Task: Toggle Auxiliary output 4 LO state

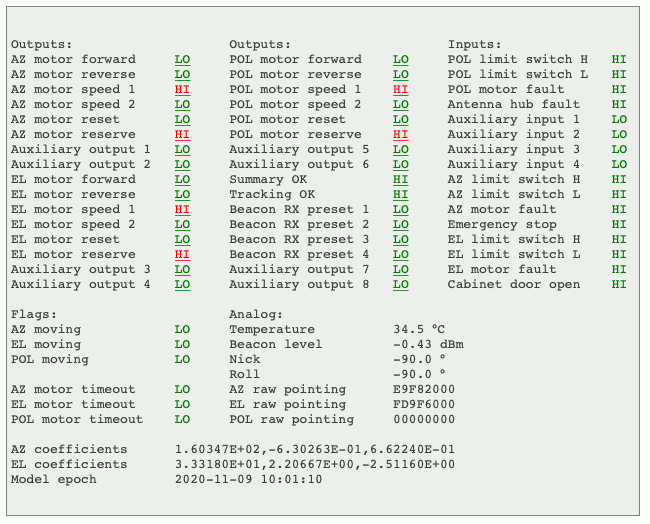Action: pos(182,285)
